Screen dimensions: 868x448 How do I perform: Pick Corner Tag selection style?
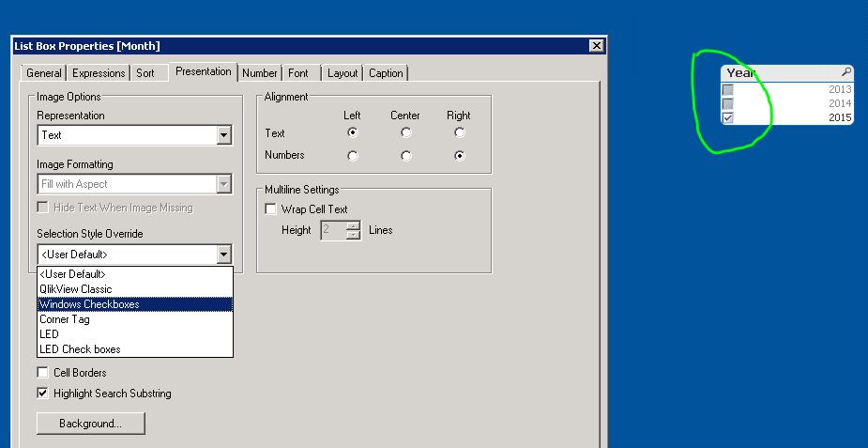(135, 319)
